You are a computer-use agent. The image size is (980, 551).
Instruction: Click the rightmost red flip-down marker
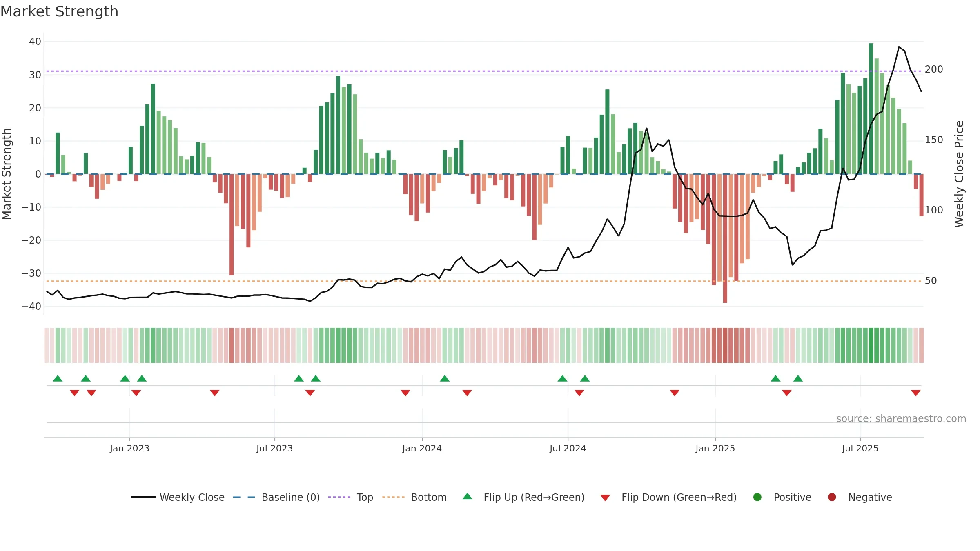[x=916, y=393]
